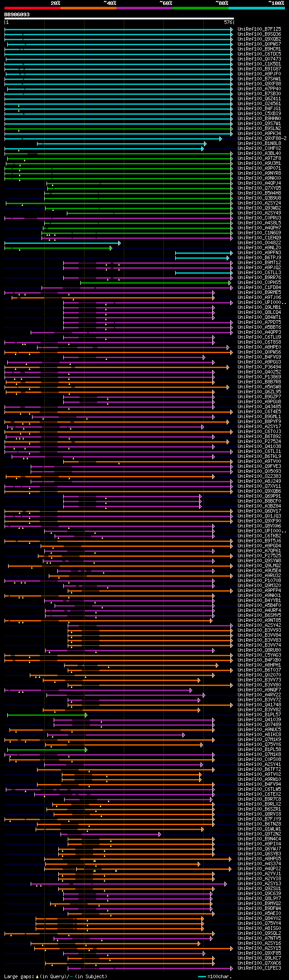Click the cyan segment of the identity legend
This screenshot has width=289, height=980.
coord(256,8)
